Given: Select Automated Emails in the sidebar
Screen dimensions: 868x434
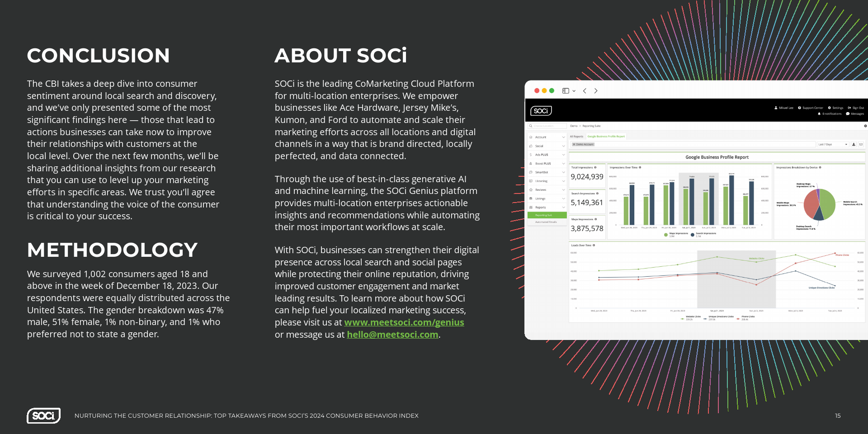Looking at the screenshot, I should pyautogui.click(x=546, y=222).
